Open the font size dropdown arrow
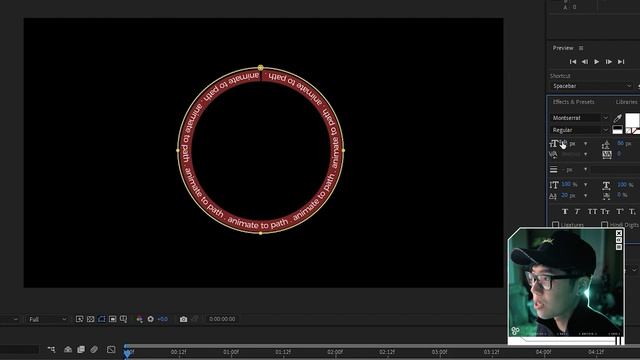This screenshot has height=360, width=640. tap(585, 144)
